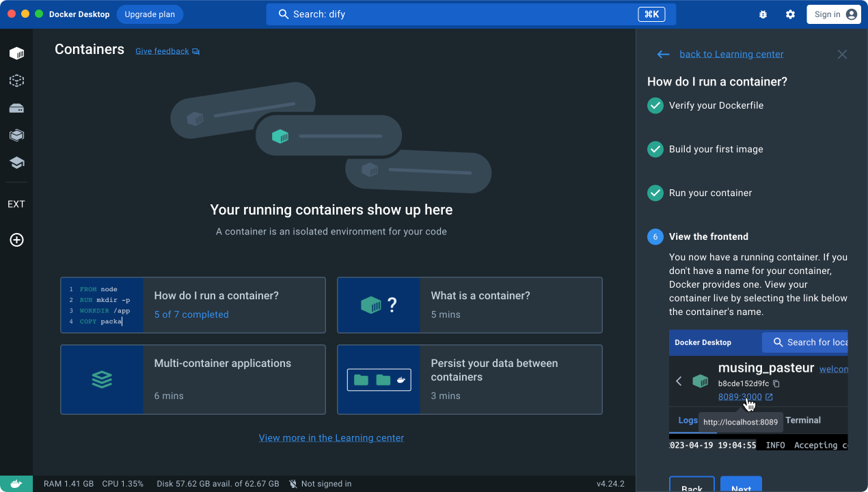The image size is (868, 492).
Task: Click the Give feedback link
Action: coord(167,51)
